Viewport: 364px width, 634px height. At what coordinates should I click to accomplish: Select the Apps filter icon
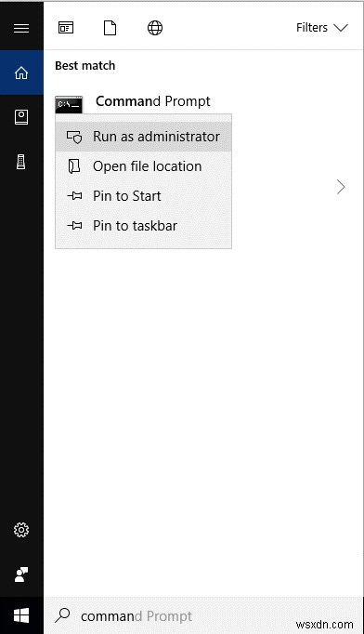[66, 28]
